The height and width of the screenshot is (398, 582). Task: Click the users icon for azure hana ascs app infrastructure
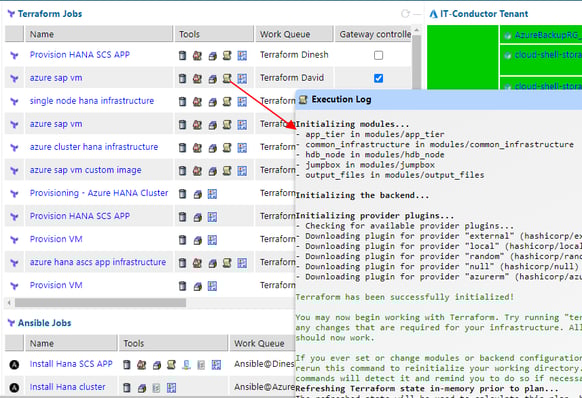click(197, 263)
